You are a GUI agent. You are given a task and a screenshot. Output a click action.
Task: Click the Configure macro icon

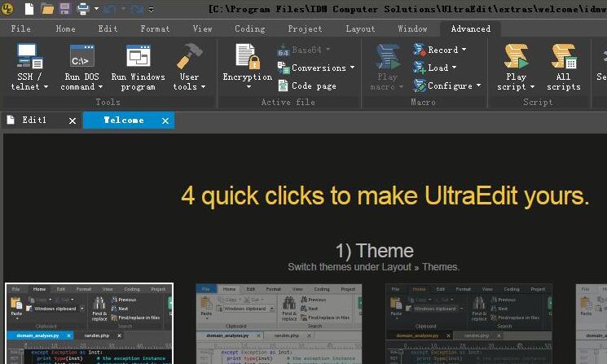point(419,86)
